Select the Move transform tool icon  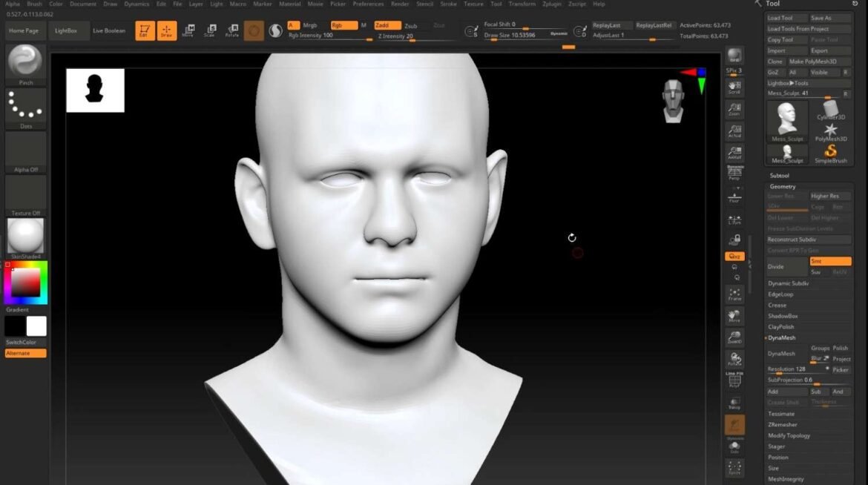(x=188, y=30)
